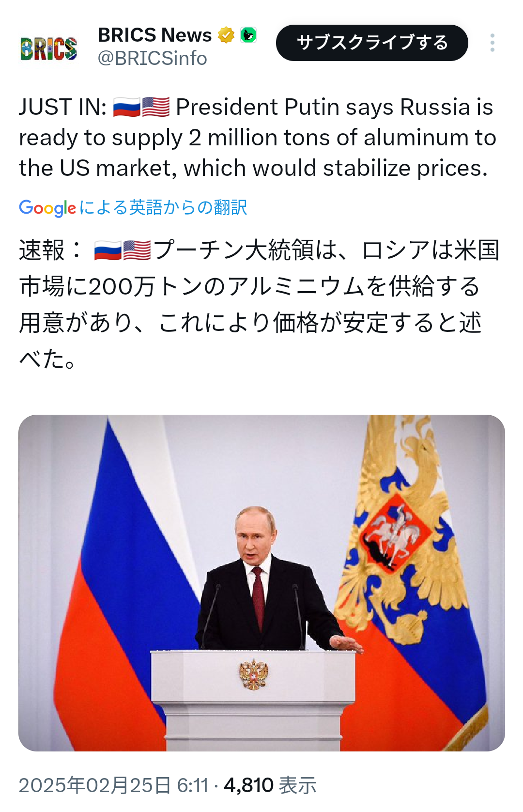Image resolution: width=523 pixels, height=812 pixels.
Task: Open the BRICS News display name
Action: click(154, 35)
